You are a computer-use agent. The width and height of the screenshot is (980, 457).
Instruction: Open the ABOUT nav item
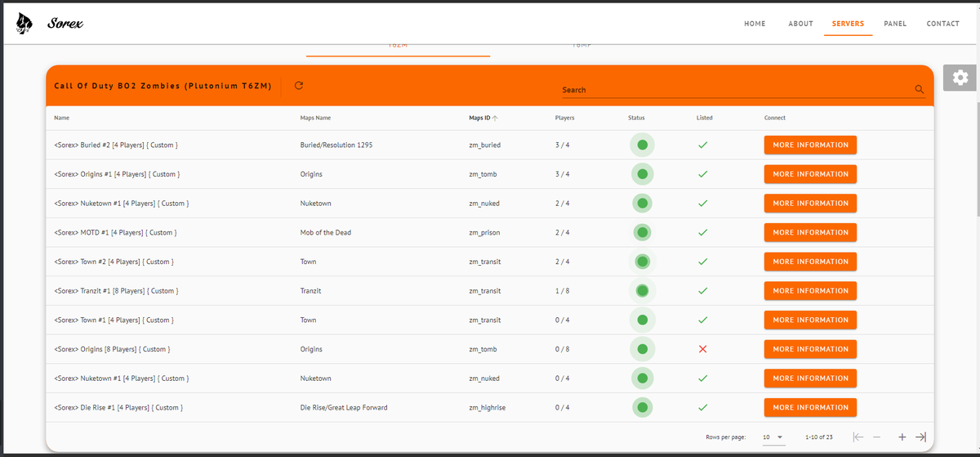(800, 24)
